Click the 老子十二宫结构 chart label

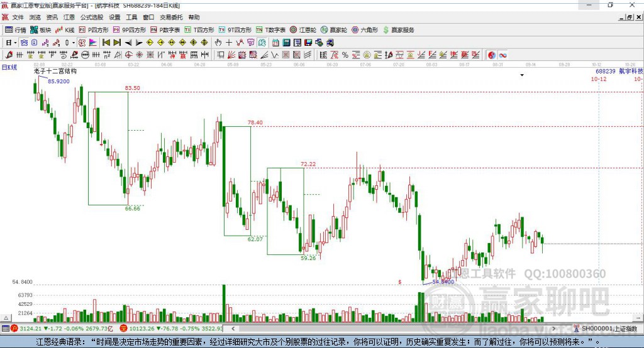pyautogui.click(x=55, y=71)
